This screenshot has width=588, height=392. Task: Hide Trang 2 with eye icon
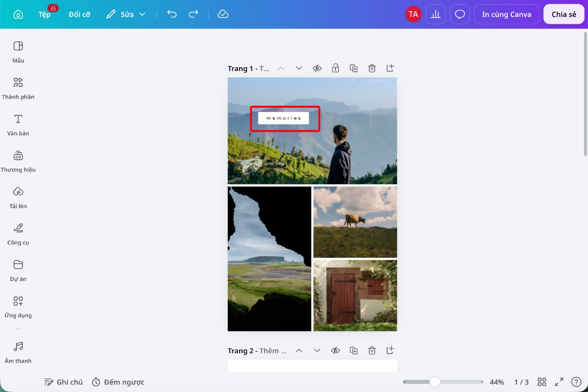pos(335,350)
